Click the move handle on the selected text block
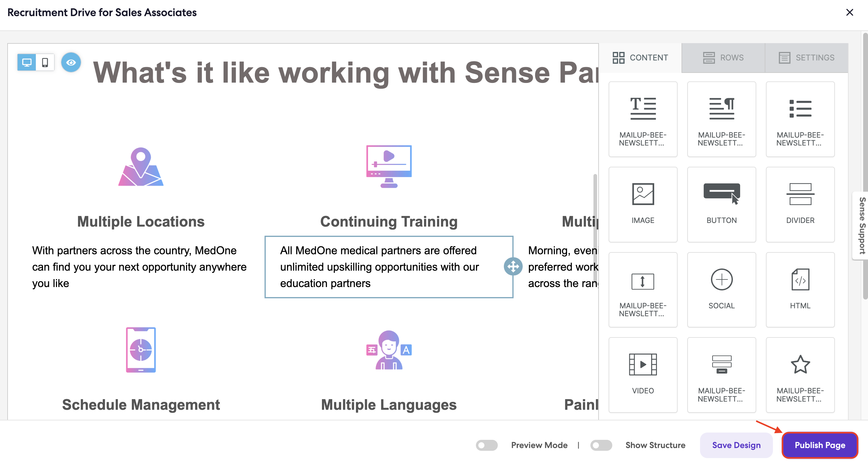Viewport: 868px width, 469px height. (x=513, y=266)
